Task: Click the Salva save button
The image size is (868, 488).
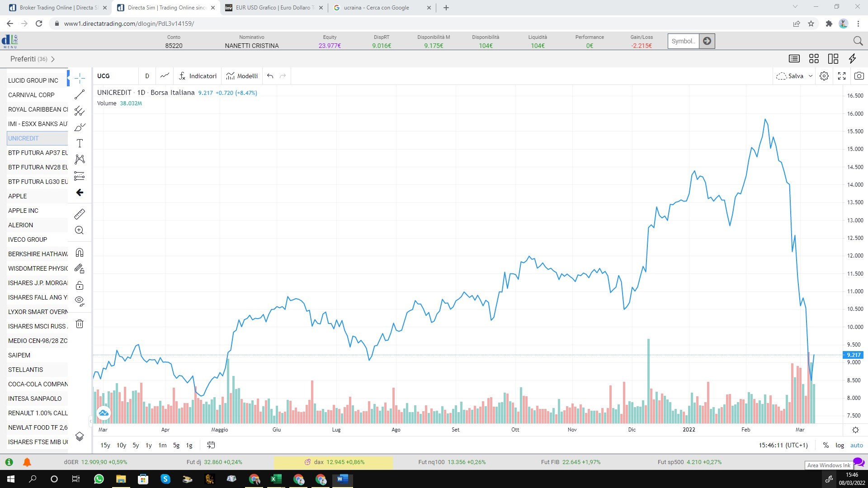Action: point(790,76)
